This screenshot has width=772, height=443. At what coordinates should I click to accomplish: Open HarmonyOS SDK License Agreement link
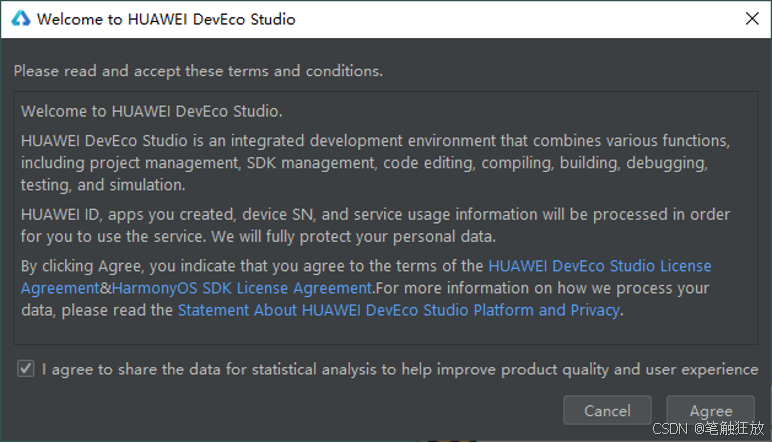coord(242,288)
